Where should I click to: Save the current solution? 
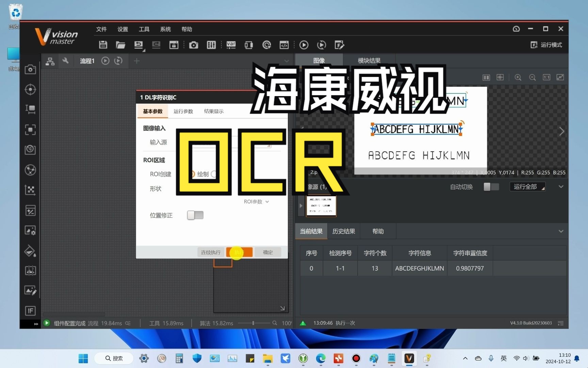click(x=103, y=45)
